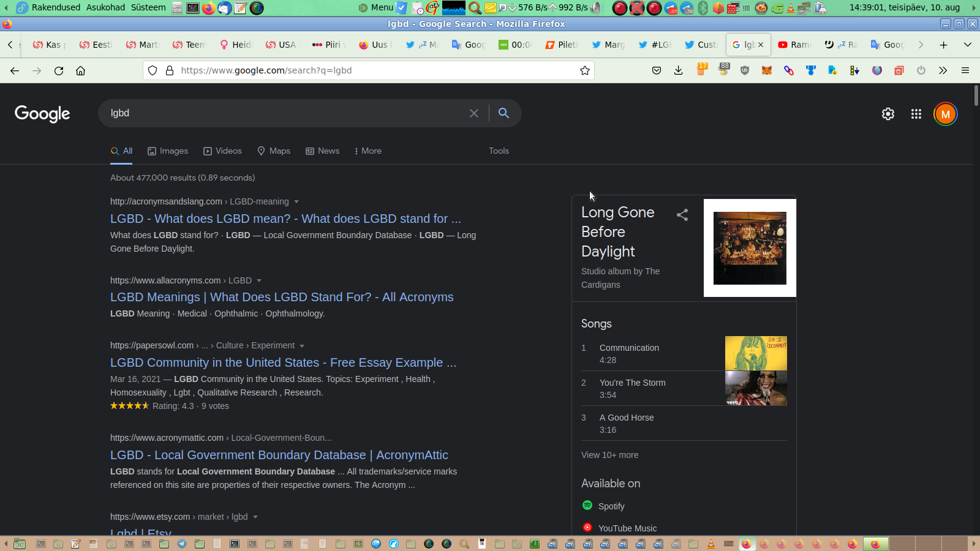The height and width of the screenshot is (551, 980).
Task: Open the More search categories dropdown
Action: 367,151
